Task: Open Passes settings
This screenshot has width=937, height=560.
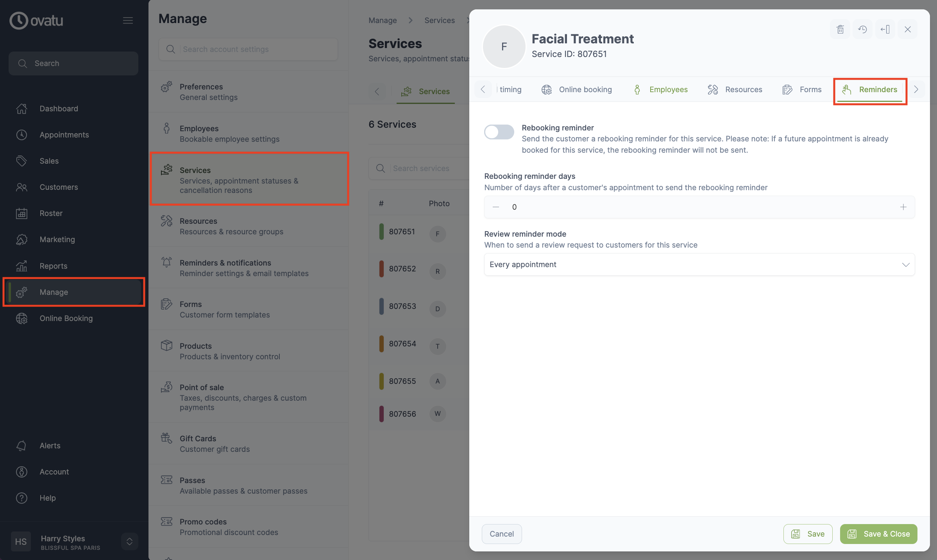Action: tap(249, 485)
